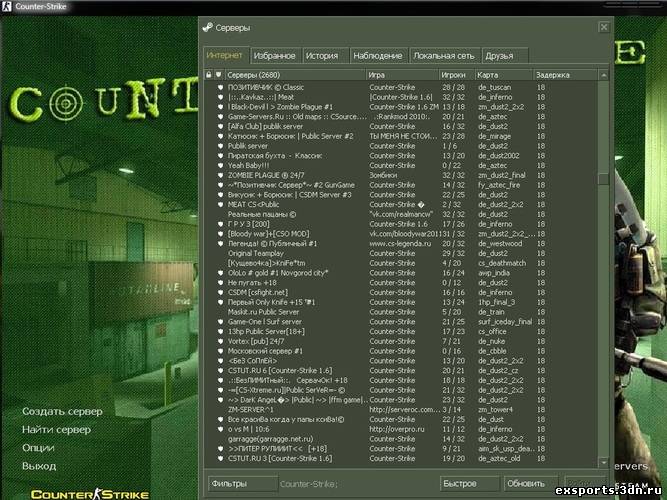Click the Быстрое refresh button

click(x=470, y=484)
